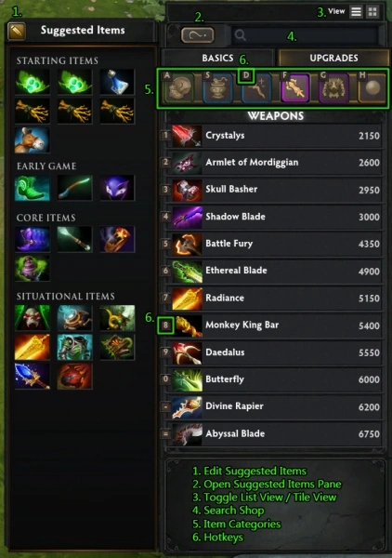Select the BASICS tab

pyautogui.click(x=218, y=58)
